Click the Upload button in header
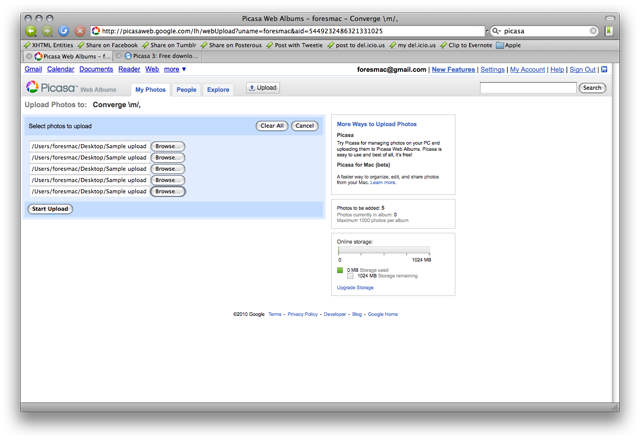Screen dimensions: 640x440 [263, 88]
